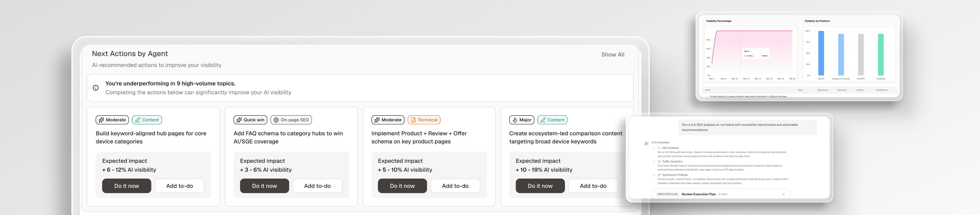Click the Google AI Overview bar
This screenshot has height=215, width=980.
841,55
